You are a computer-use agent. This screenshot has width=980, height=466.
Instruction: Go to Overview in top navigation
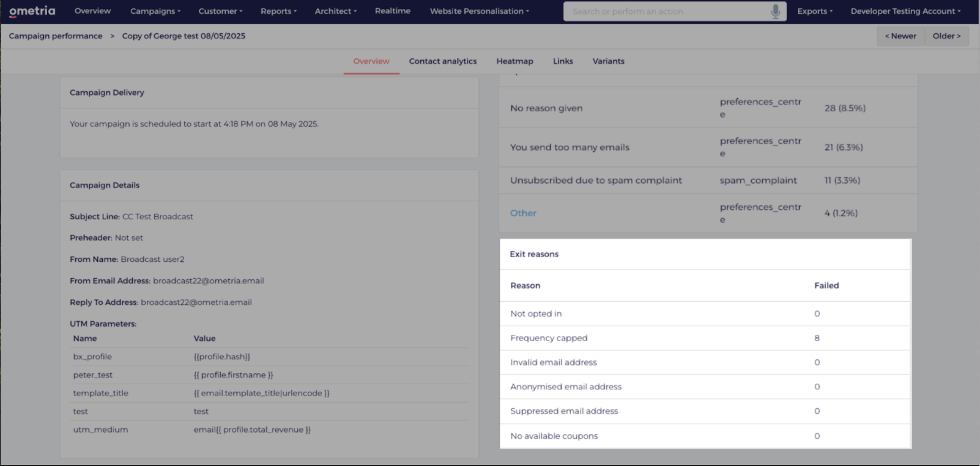tap(92, 11)
